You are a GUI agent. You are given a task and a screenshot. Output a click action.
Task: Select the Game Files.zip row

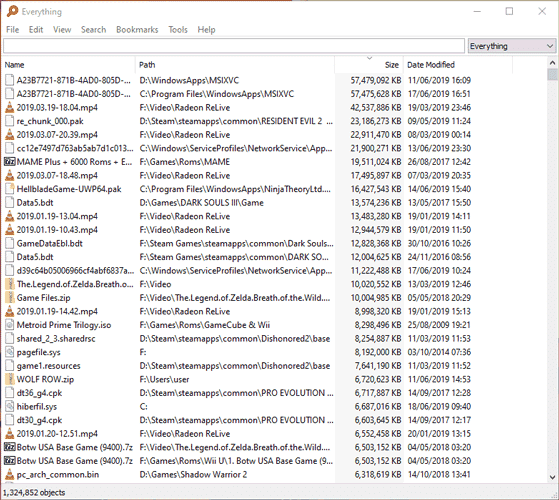(275, 298)
